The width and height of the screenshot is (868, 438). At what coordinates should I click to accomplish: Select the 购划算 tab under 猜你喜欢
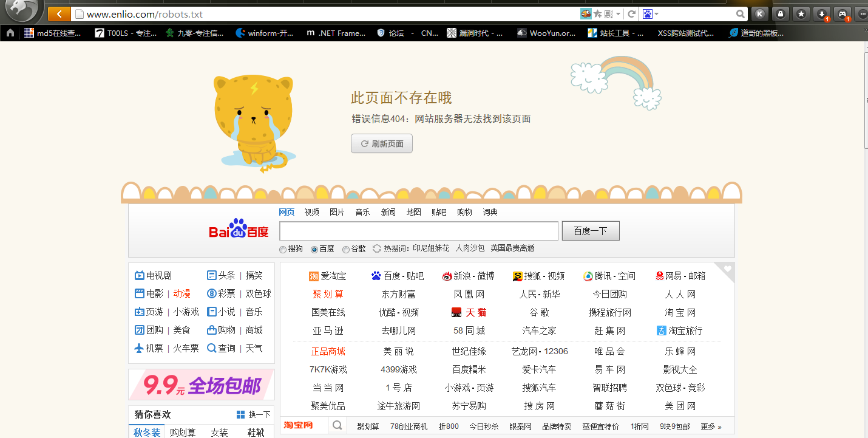click(183, 432)
